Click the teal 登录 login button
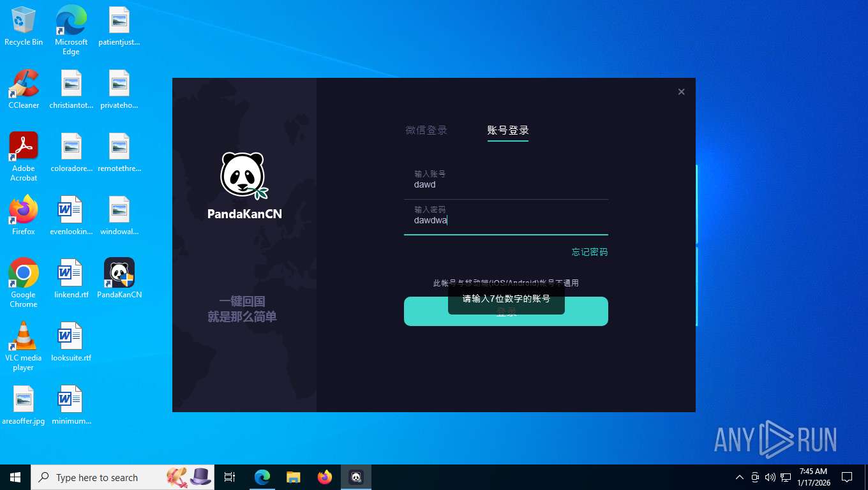The width and height of the screenshot is (868, 490). [x=506, y=311]
